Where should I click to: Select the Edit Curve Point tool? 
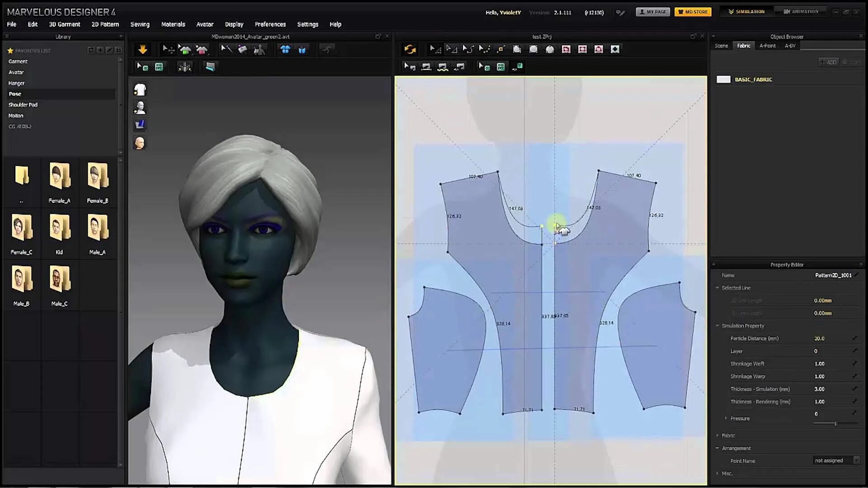(467, 49)
